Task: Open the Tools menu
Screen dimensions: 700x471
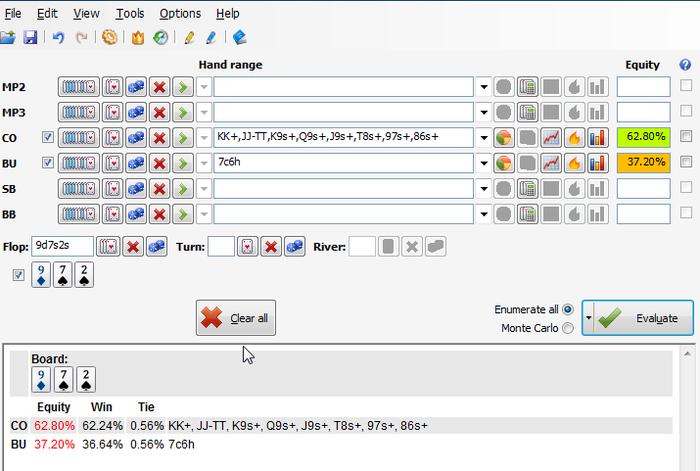Action: (x=129, y=14)
